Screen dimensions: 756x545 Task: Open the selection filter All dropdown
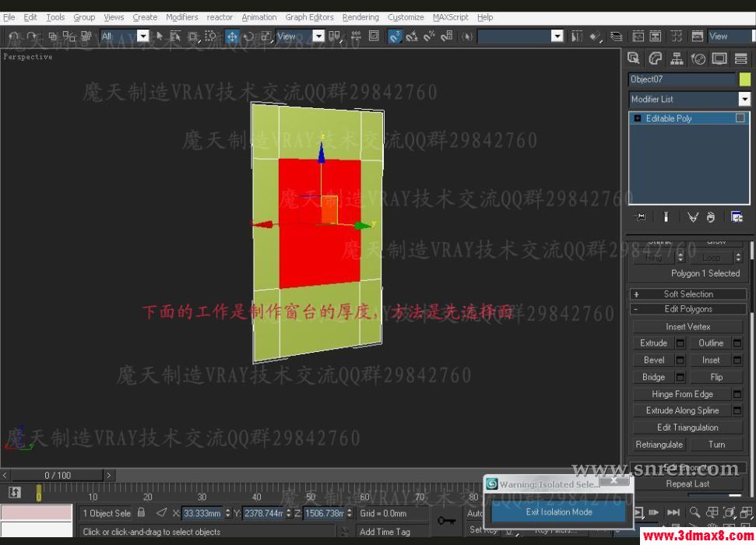tap(142, 36)
